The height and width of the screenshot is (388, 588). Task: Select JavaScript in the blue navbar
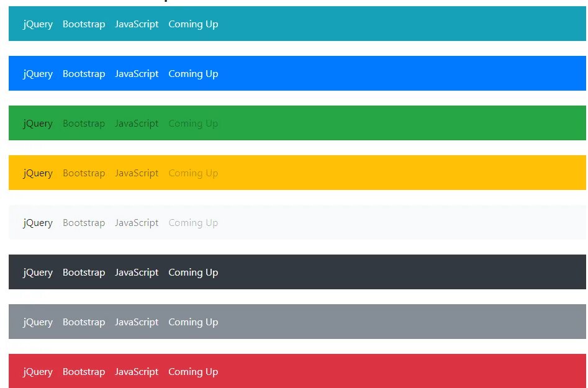click(x=137, y=74)
